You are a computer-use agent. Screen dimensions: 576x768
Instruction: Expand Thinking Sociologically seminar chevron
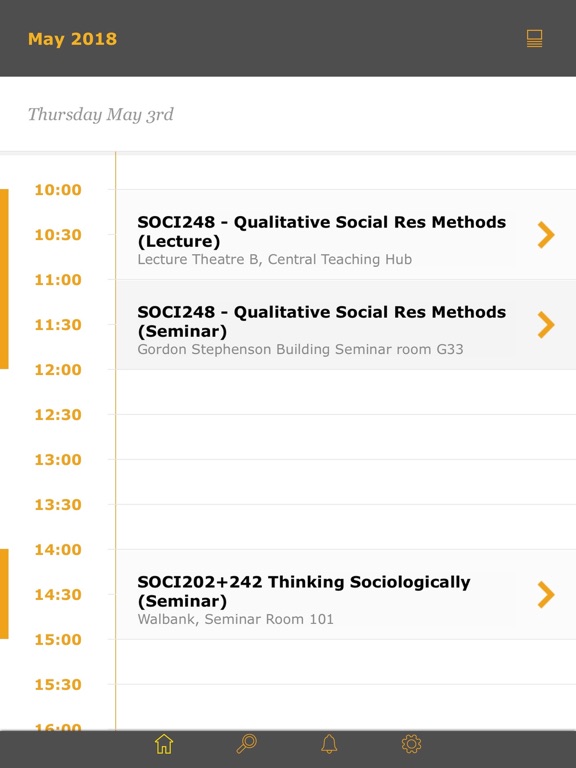tap(546, 595)
